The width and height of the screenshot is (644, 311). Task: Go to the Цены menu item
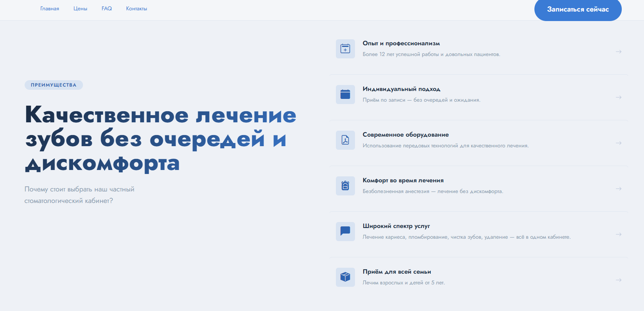pyautogui.click(x=80, y=9)
